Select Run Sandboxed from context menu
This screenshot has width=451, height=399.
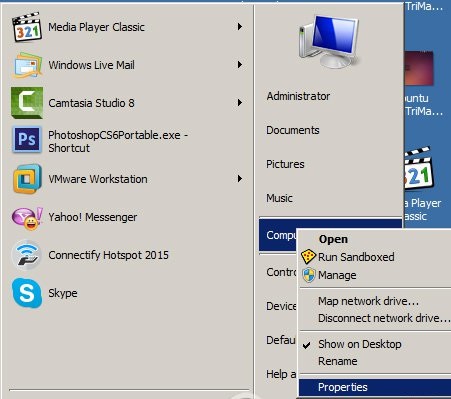(x=356, y=257)
